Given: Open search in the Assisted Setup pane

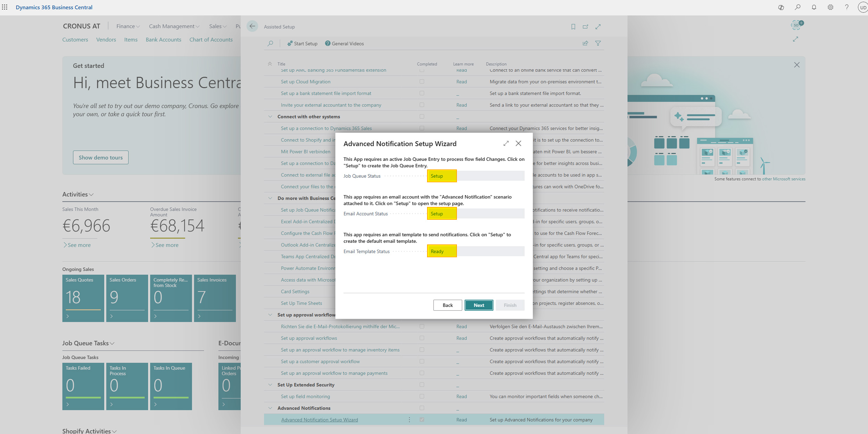Looking at the screenshot, I should (270, 43).
